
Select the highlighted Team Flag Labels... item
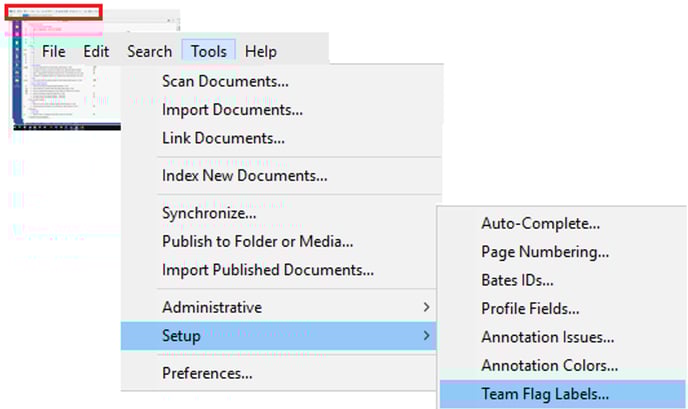point(545,394)
